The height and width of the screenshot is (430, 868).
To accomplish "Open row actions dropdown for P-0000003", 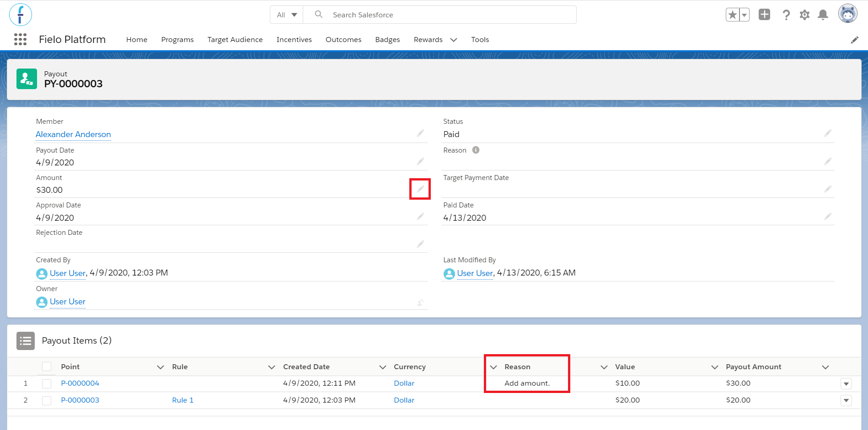I will [846, 401].
